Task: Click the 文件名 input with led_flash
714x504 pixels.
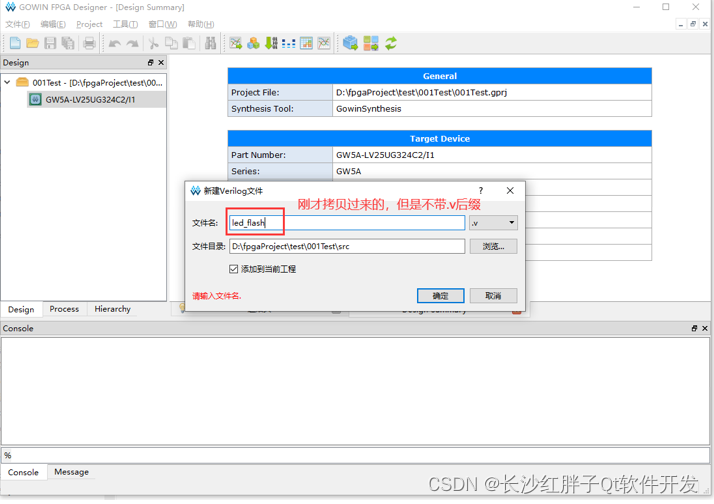Action: (x=347, y=223)
